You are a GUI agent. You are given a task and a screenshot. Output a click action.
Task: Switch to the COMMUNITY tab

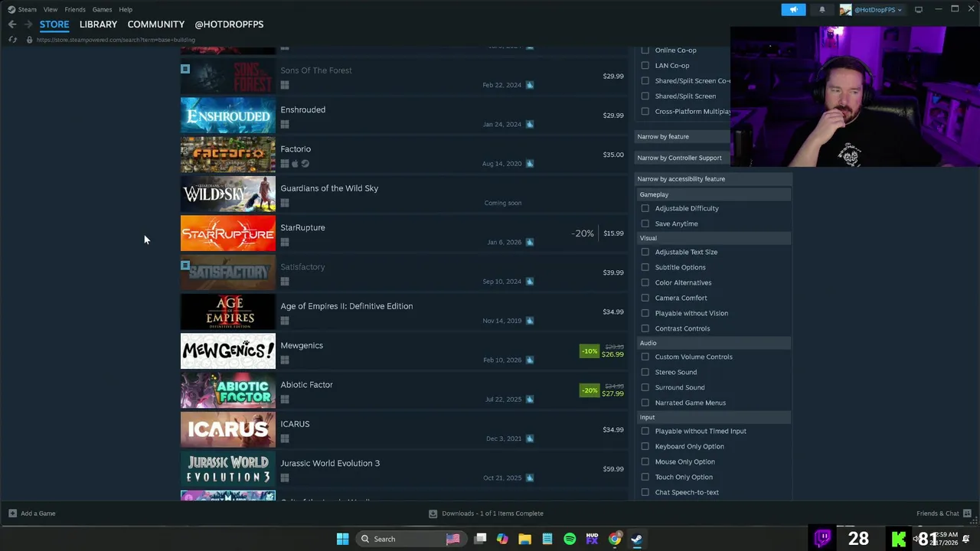[x=156, y=24]
